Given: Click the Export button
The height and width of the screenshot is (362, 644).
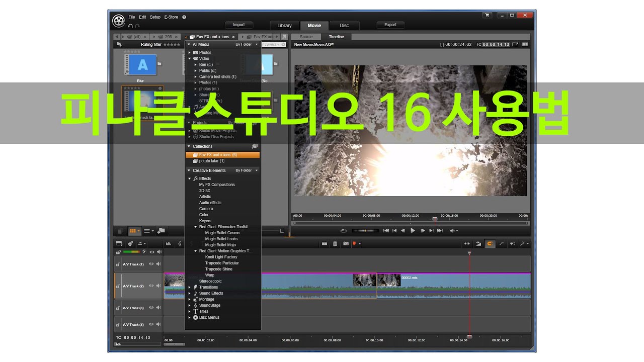Looking at the screenshot, I should point(390,25).
